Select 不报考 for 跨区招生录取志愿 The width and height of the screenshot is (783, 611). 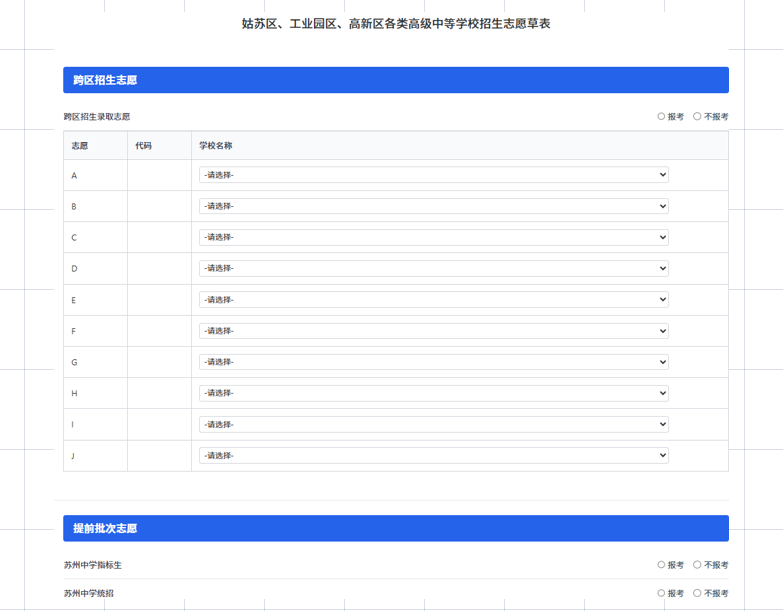[x=697, y=116]
